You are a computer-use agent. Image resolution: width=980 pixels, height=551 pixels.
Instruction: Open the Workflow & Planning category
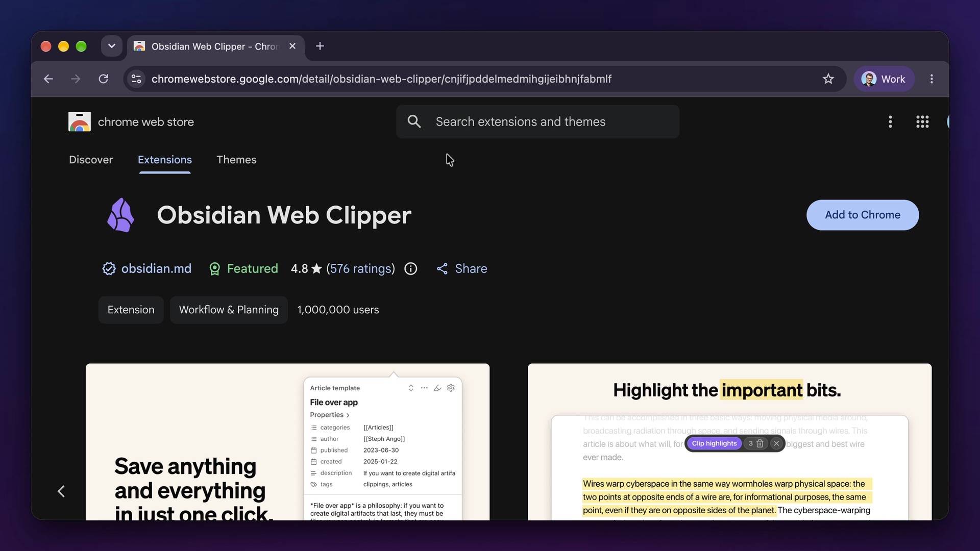coord(229,310)
